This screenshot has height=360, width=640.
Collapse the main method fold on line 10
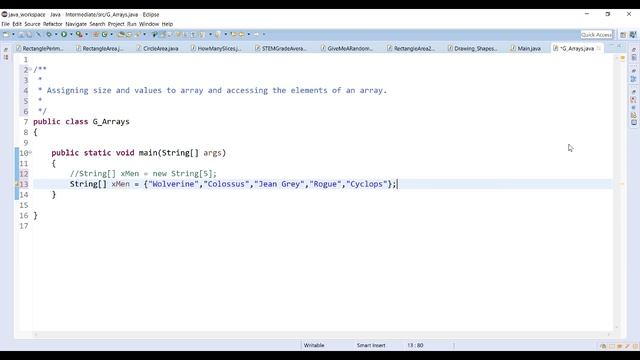pyautogui.click(x=30, y=152)
